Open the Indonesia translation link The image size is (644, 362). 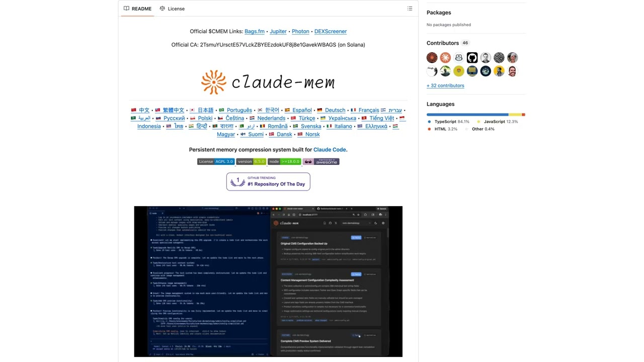pyautogui.click(x=149, y=126)
